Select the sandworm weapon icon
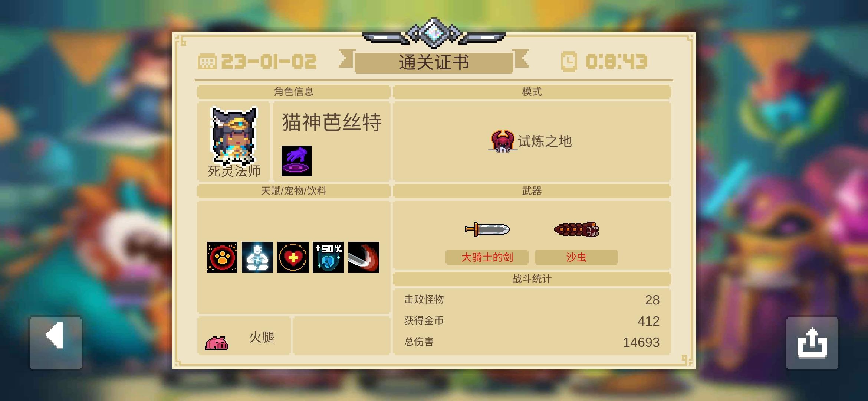The image size is (868, 401). tap(576, 229)
